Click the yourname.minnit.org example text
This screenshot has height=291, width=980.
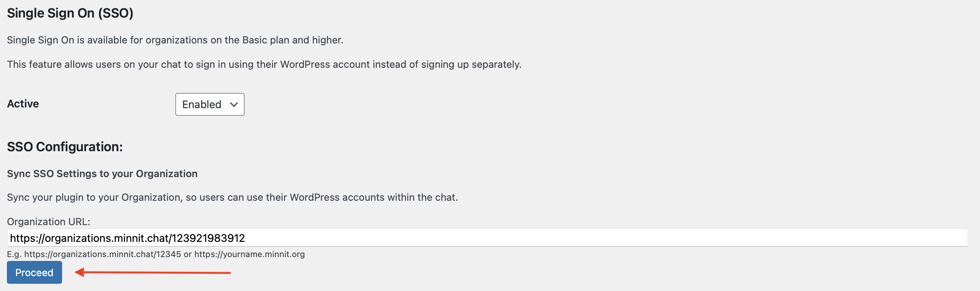click(250, 254)
